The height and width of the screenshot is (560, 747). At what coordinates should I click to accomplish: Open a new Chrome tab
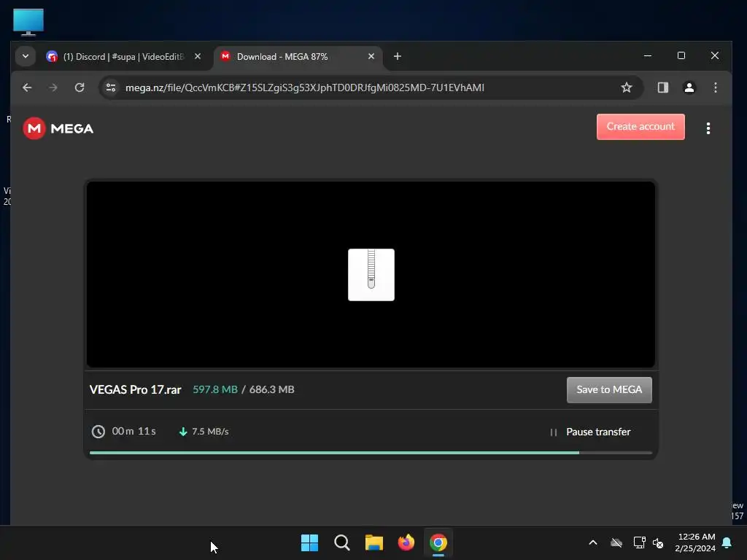tap(398, 56)
